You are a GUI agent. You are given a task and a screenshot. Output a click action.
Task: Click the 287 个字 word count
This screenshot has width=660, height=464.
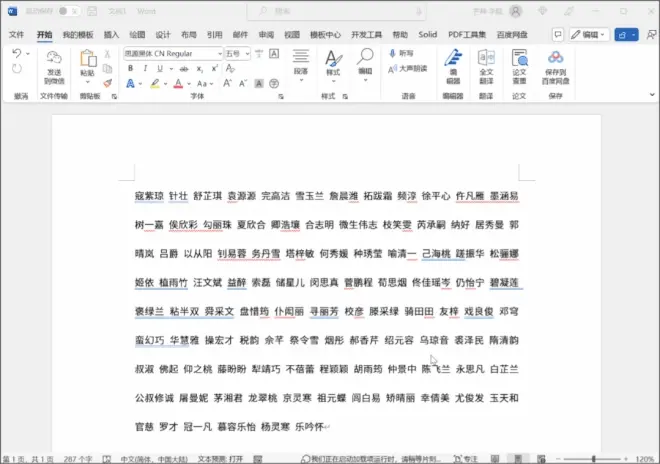[78, 459]
